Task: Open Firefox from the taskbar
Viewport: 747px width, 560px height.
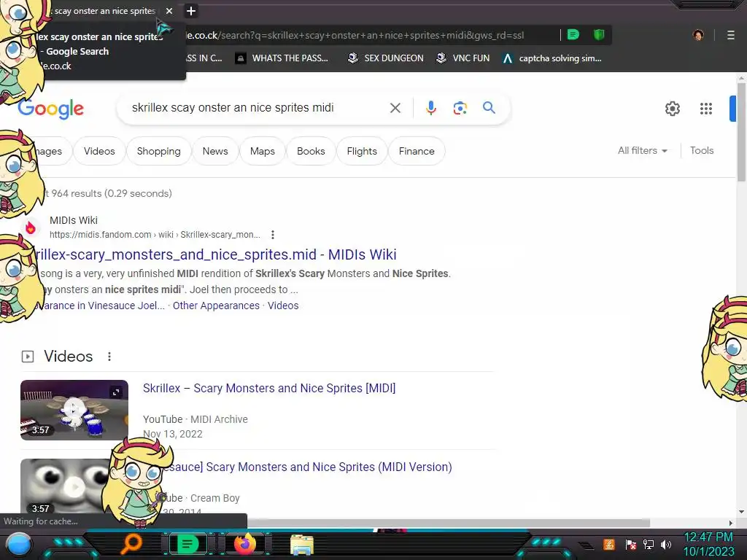Action: click(245, 544)
